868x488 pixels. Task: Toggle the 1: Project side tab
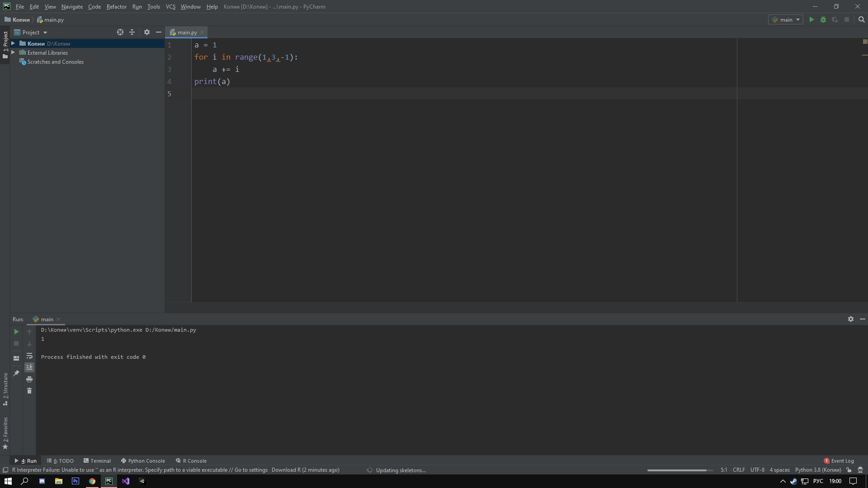[5, 45]
